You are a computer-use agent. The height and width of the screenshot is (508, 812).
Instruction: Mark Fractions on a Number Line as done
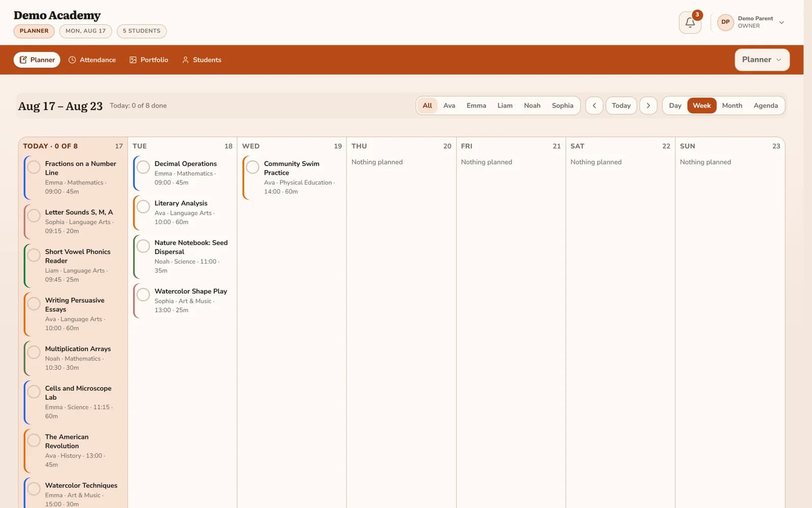point(34,167)
